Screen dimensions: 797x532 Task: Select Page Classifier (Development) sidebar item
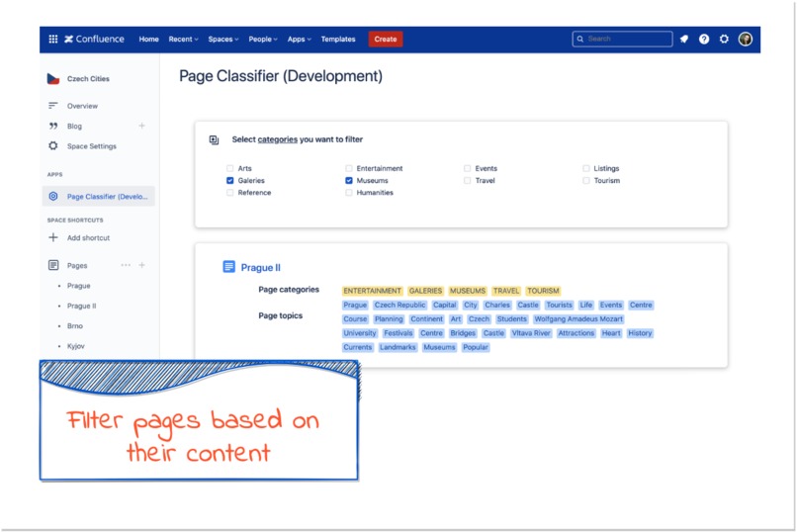point(99,196)
